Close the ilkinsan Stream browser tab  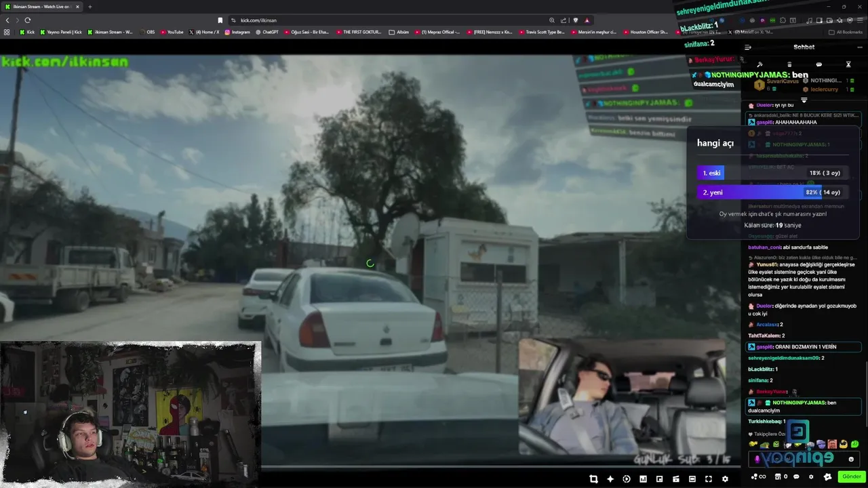(77, 7)
